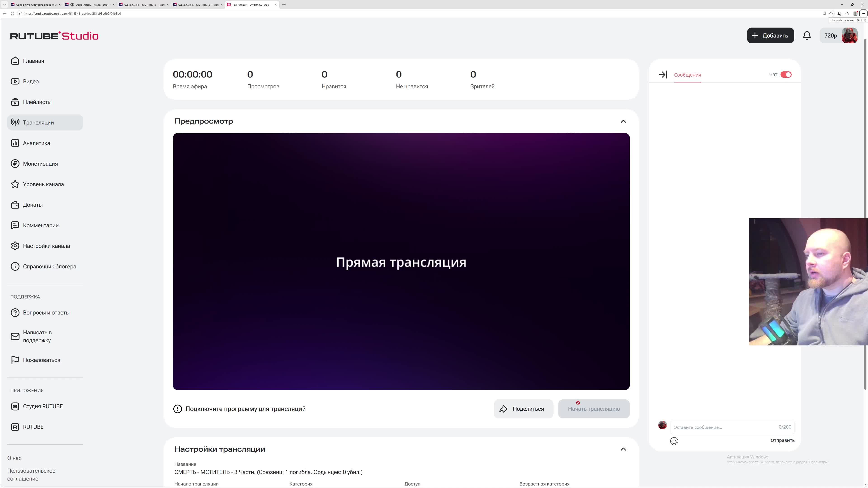Open Аналитика via the chart icon
868x488 pixels.
15,143
